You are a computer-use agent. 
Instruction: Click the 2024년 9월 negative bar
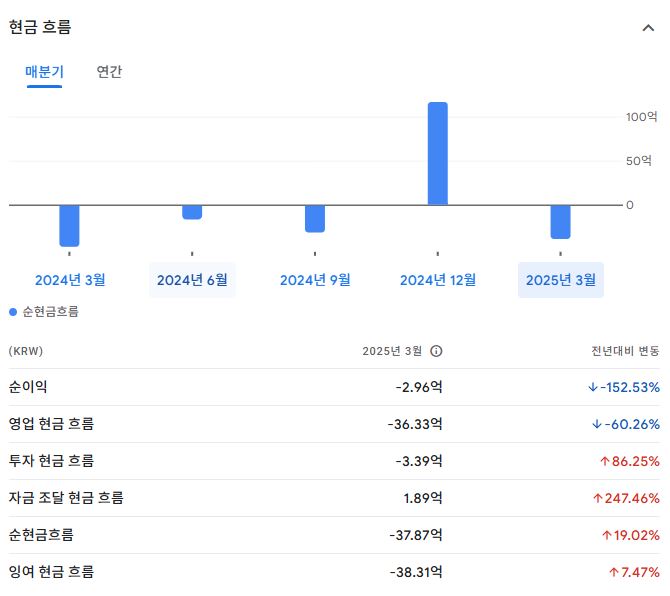(315, 219)
